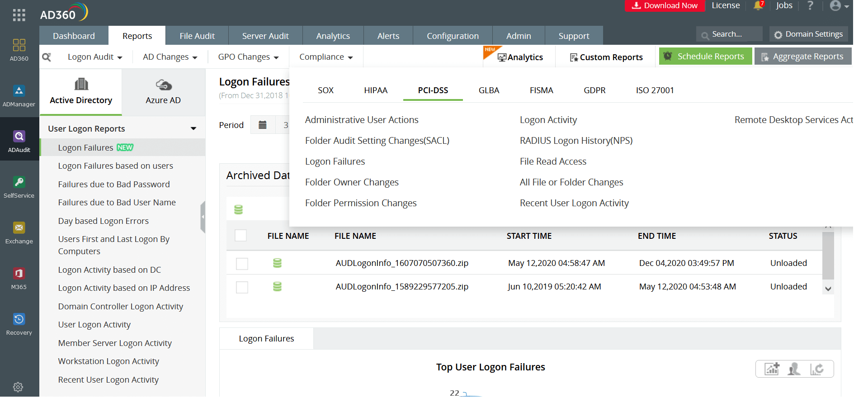The height and width of the screenshot is (398, 868).
Task: Click the user chart view icon
Action: click(794, 369)
